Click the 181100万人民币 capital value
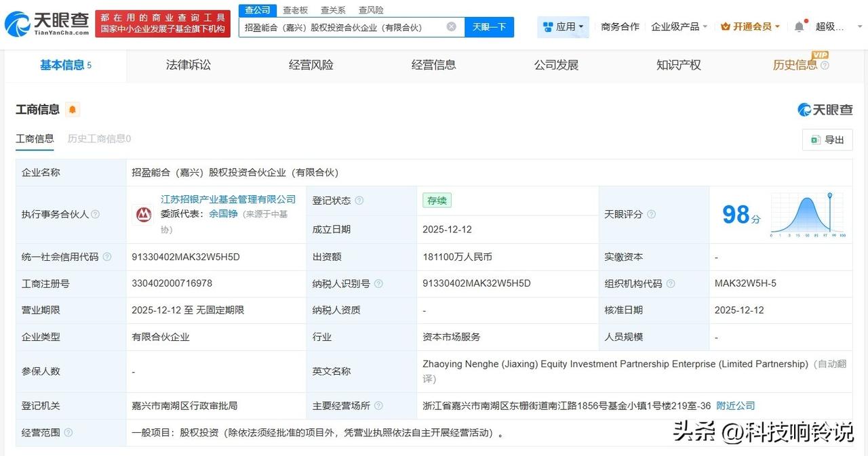Screen dimensions: 868x456 (457, 257)
